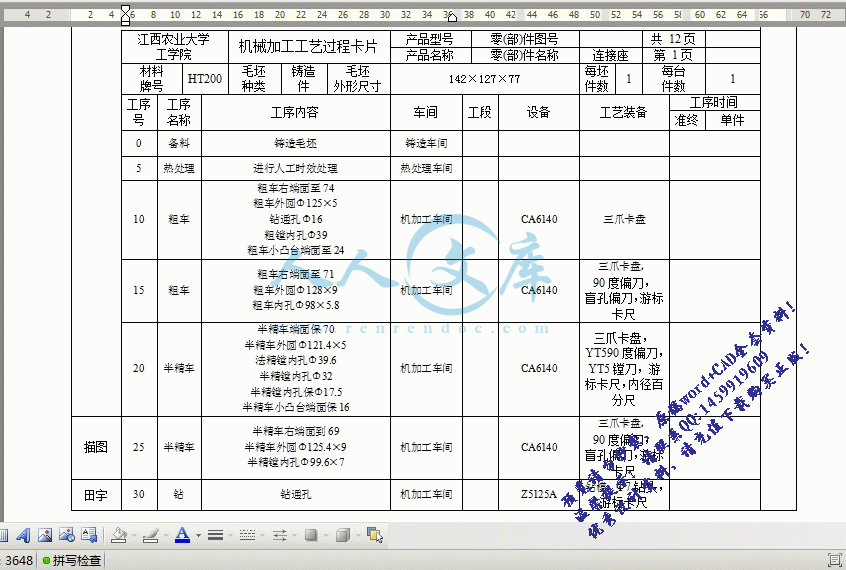Click the 钻通孔 cell in process 30 row
846x570 pixels.
pyautogui.click(x=295, y=494)
